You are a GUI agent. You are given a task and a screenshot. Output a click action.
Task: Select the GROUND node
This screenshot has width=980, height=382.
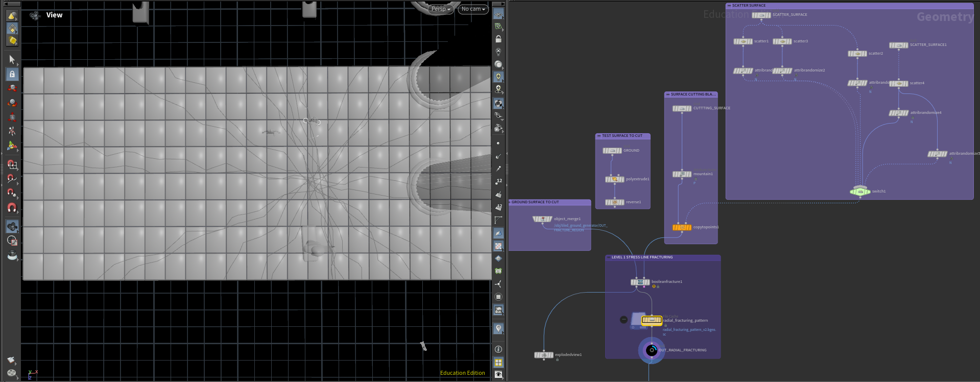[612, 151]
